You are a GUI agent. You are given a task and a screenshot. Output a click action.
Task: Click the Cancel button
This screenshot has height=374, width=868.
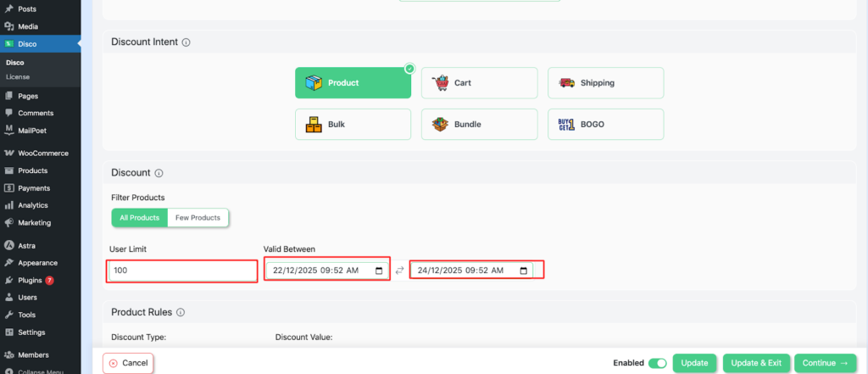coord(129,363)
